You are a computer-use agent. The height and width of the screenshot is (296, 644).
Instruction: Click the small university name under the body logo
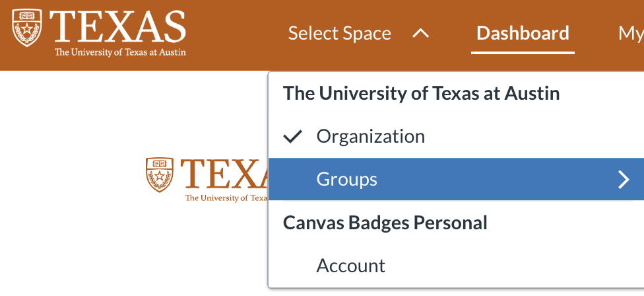(x=226, y=198)
